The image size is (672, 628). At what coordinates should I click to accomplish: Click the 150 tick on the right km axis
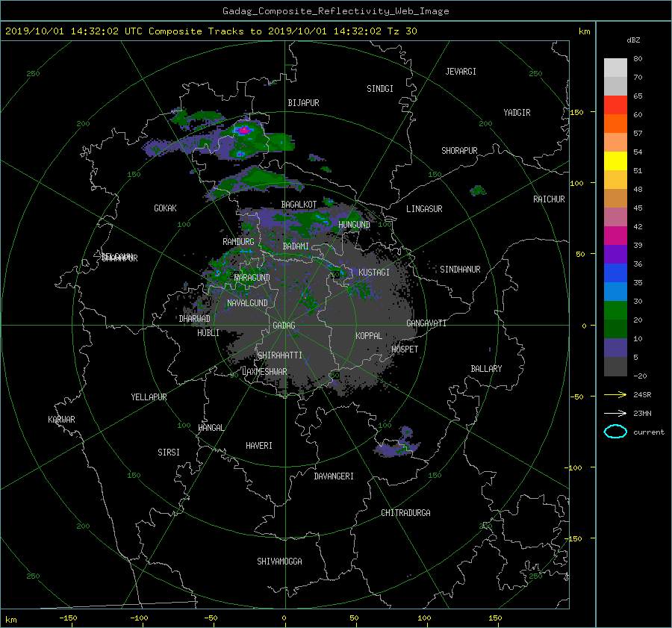click(577, 112)
